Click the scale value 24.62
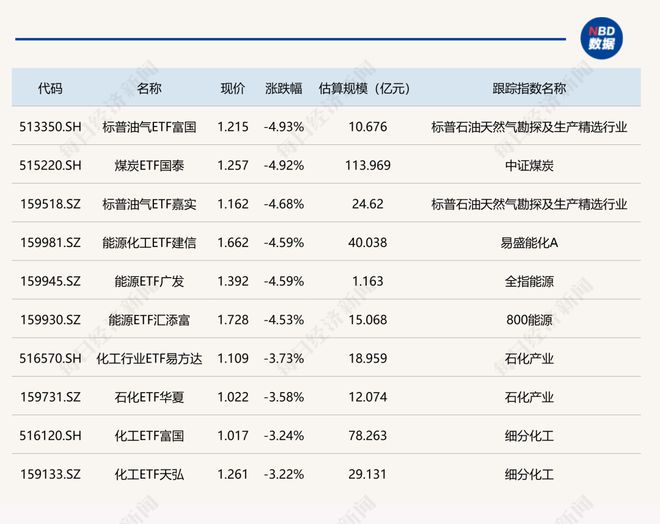This screenshot has height=524, width=660. click(x=367, y=204)
